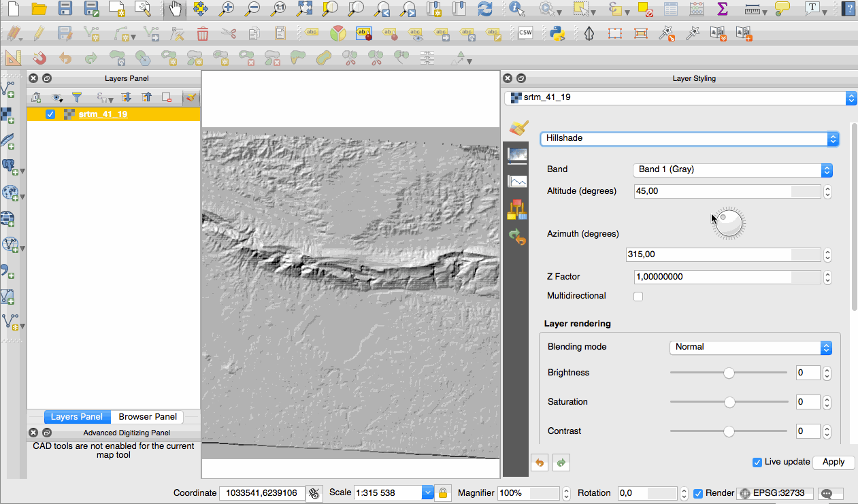This screenshot has width=858, height=504.
Task: Click the Save Project icon
Action: [65, 9]
